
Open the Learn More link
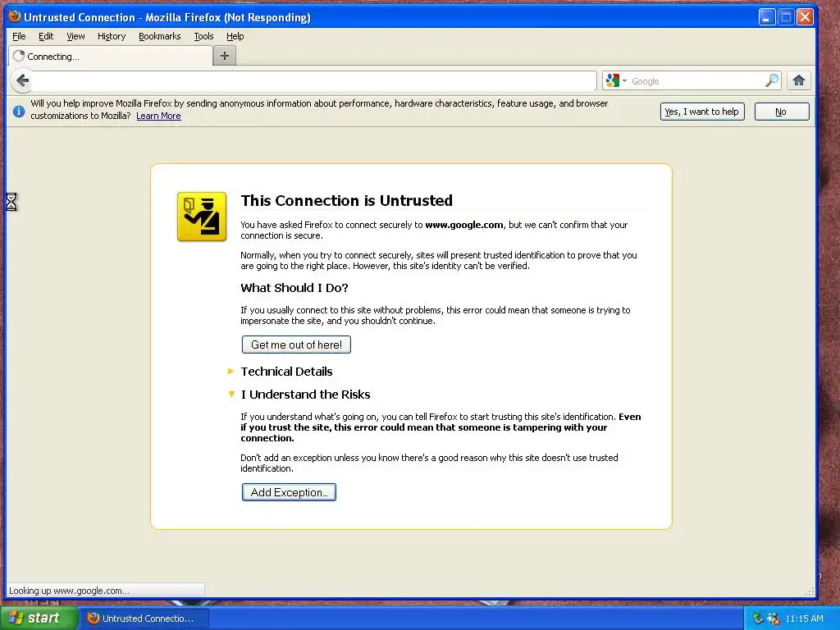[x=158, y=116]
